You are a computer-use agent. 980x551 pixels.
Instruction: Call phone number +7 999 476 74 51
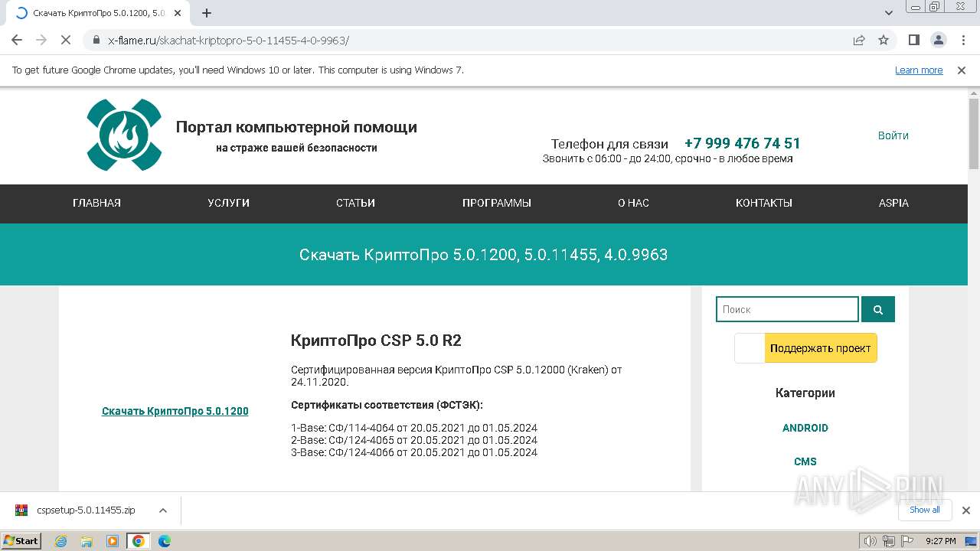[x=742, y=143]
